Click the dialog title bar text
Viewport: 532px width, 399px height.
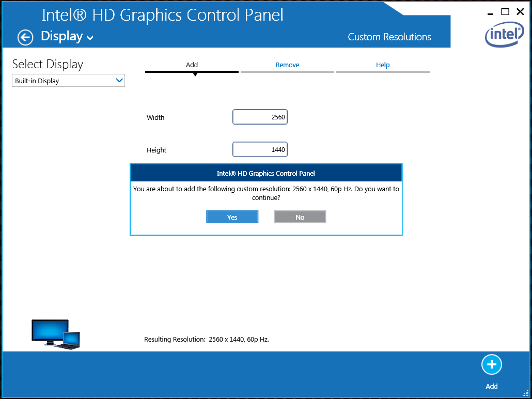pos(266,174)
